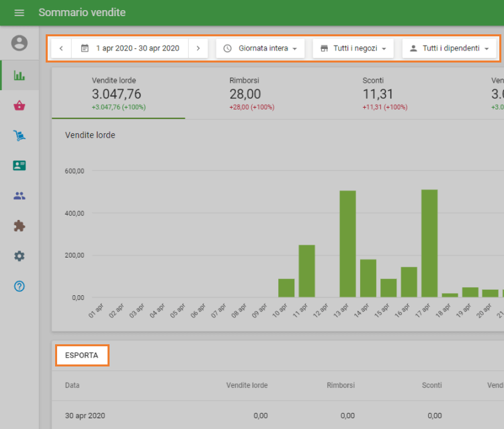The image size is (504, 429).
Task: Click the ESPORTA button
Action: (82, 355)
